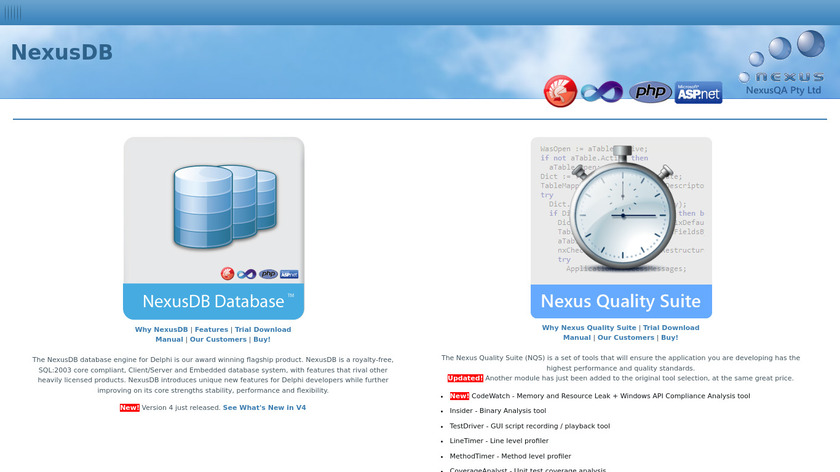Click the MethodTimer - Method level profiler item
The image size is (840, 472).
pos(510,456)
